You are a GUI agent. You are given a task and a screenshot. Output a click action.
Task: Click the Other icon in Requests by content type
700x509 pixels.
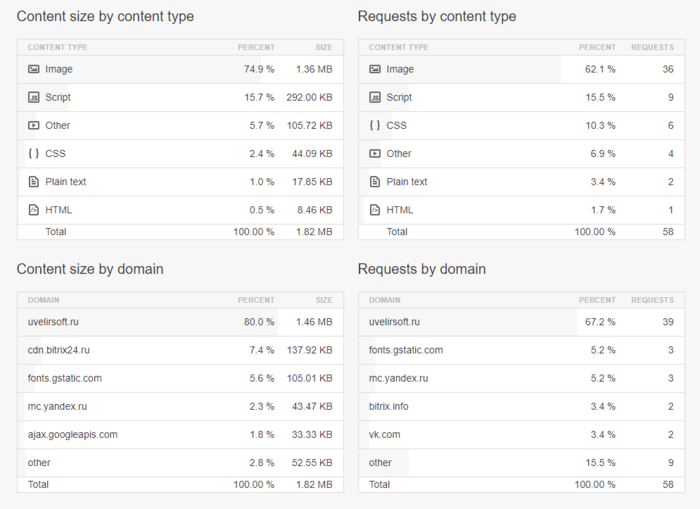[375, 154]
